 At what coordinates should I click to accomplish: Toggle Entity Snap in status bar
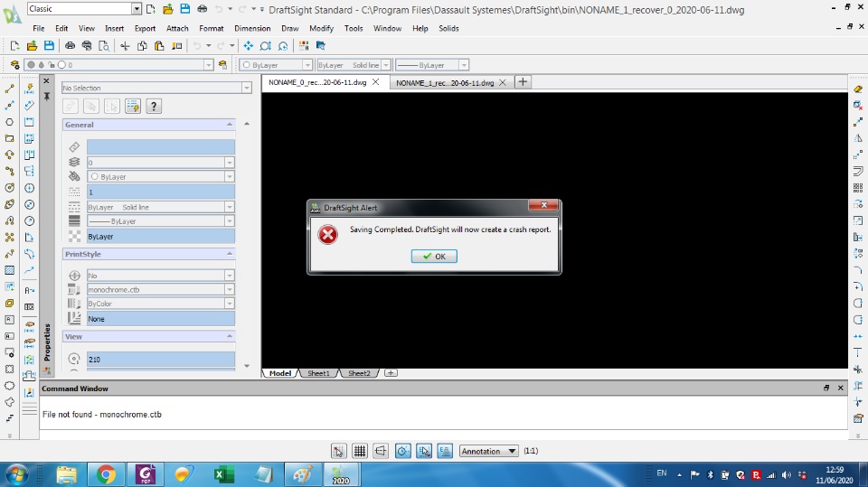pyautogui.click(x=424, y=451)
